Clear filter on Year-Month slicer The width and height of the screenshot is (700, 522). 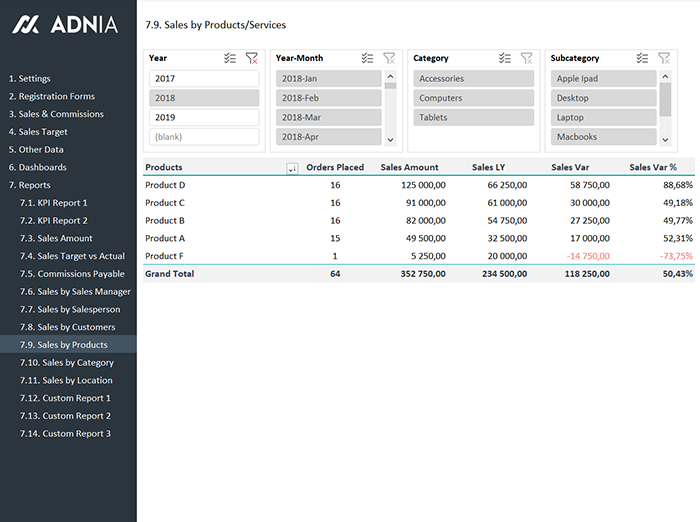389,59
